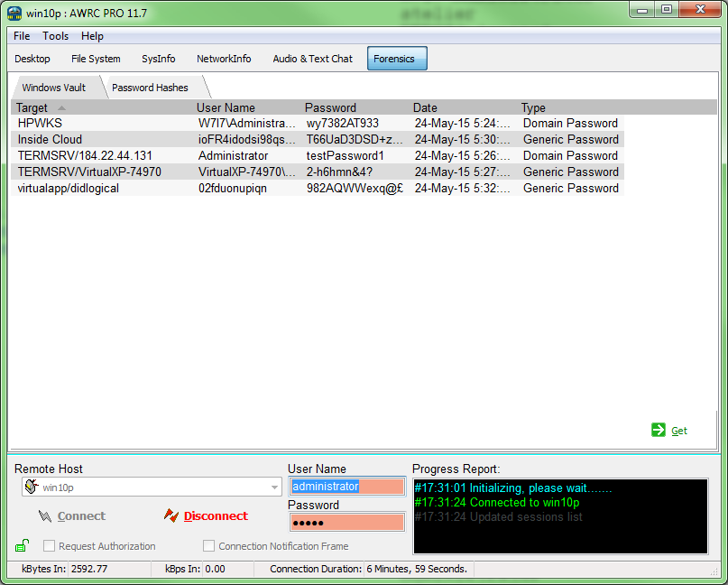Image resolution: width=728 pixels, height=585 pixels.
Task: Select the virtualapp/didlogical row
Action: point(318,188)
